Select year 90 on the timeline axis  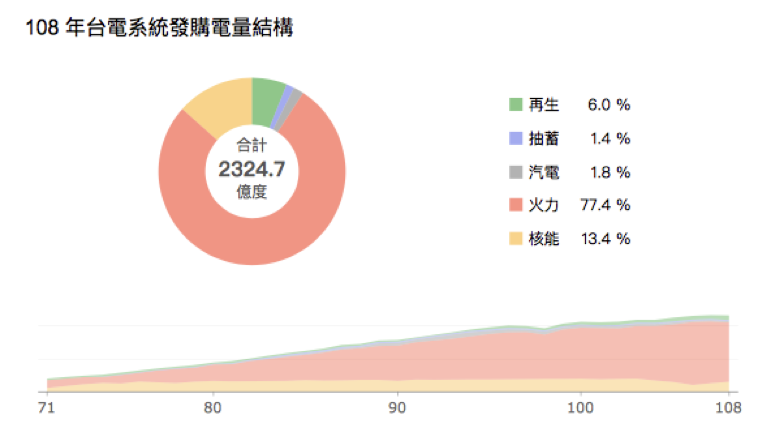coord(397,407)
